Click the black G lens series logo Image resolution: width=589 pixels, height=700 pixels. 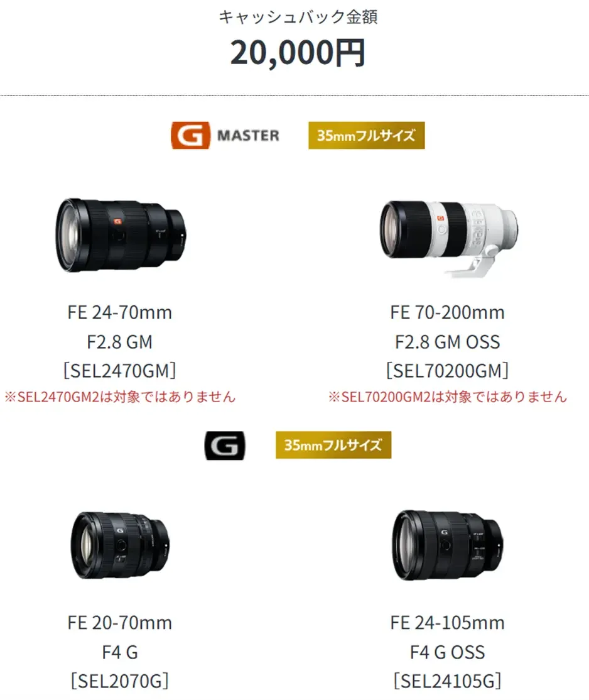(224, 445)
